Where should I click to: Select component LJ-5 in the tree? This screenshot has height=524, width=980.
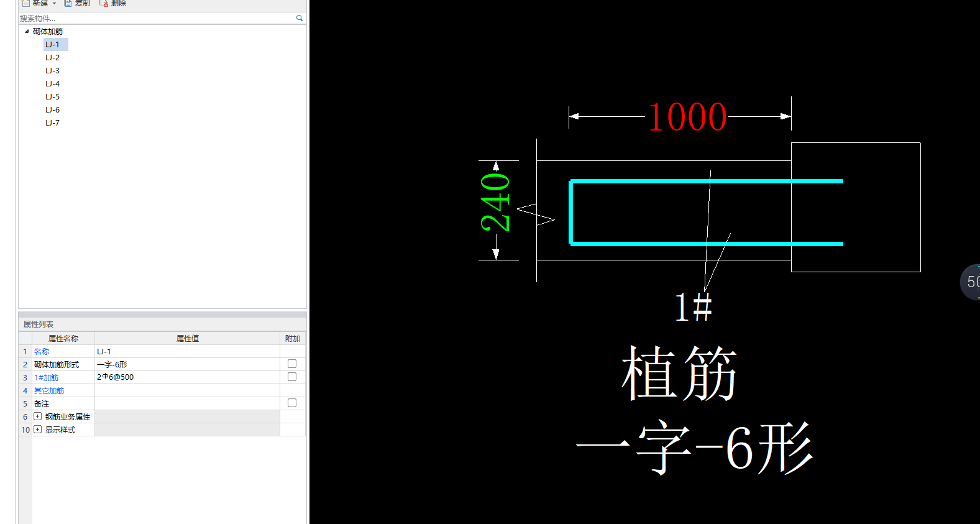(x=53, y=96)
